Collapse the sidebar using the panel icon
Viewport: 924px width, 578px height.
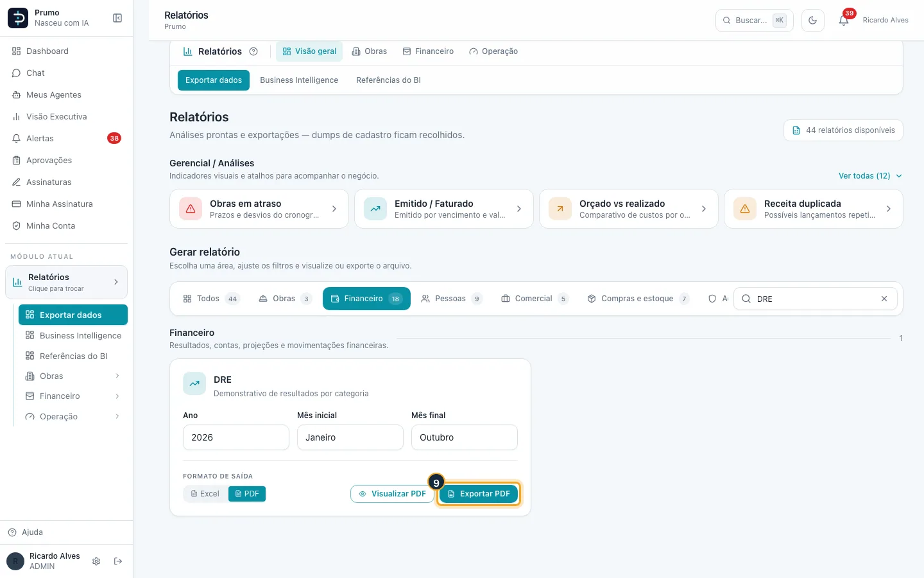pyautogui.click(x=117, y=18)
